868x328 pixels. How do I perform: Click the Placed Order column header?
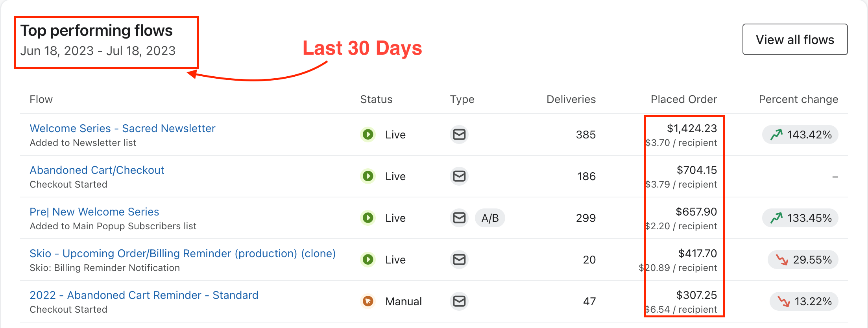click(683, 99)
